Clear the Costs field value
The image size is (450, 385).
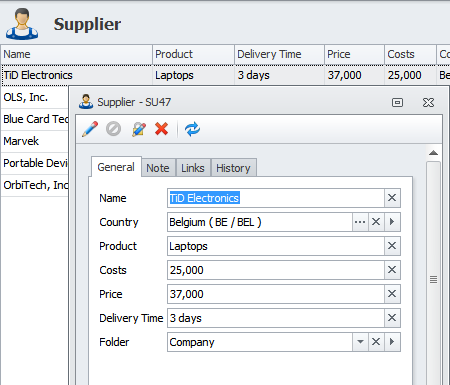click(392, 270)
